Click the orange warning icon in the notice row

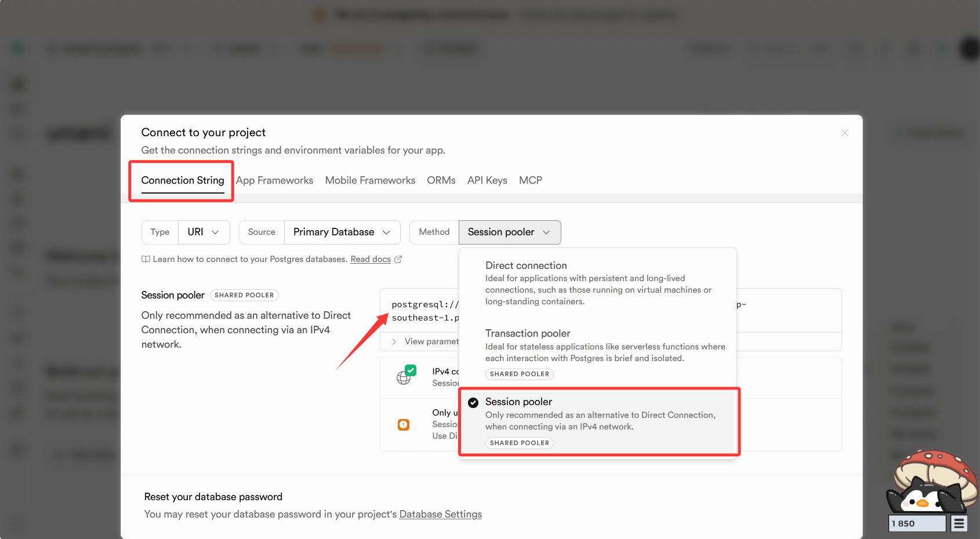(404, 425)
